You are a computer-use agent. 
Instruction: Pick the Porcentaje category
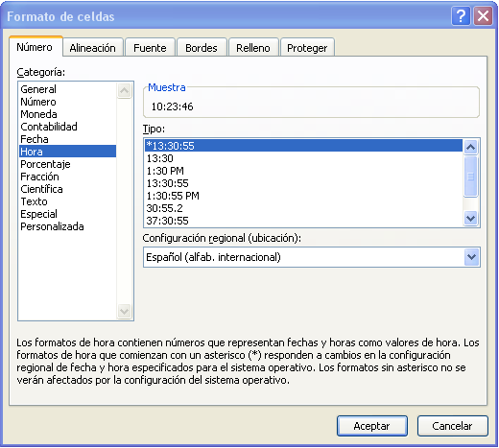[67, 164]
